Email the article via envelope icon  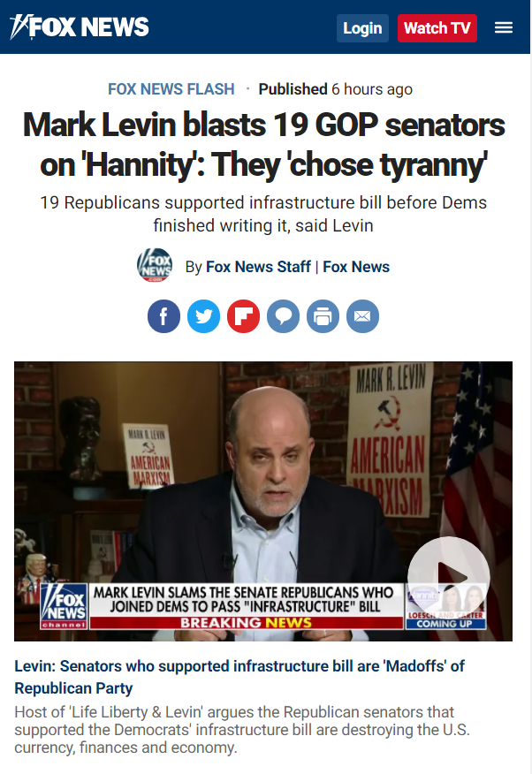pyautogui.click(x=362, y=316)
